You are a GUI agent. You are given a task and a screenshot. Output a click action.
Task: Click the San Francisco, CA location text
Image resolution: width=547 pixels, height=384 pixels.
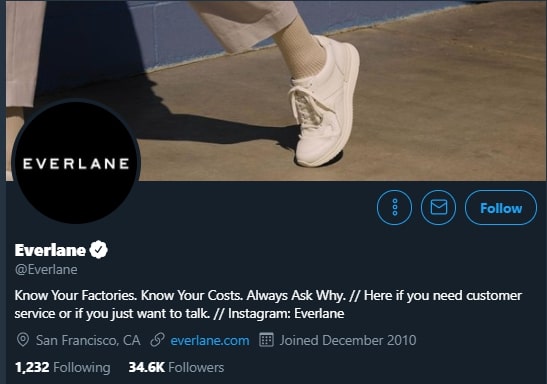(88, 340)
